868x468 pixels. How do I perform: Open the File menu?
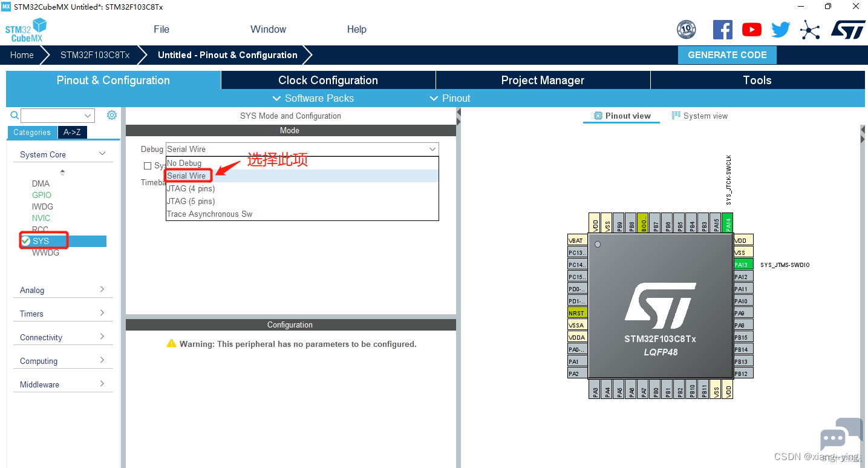coord(162,29)
